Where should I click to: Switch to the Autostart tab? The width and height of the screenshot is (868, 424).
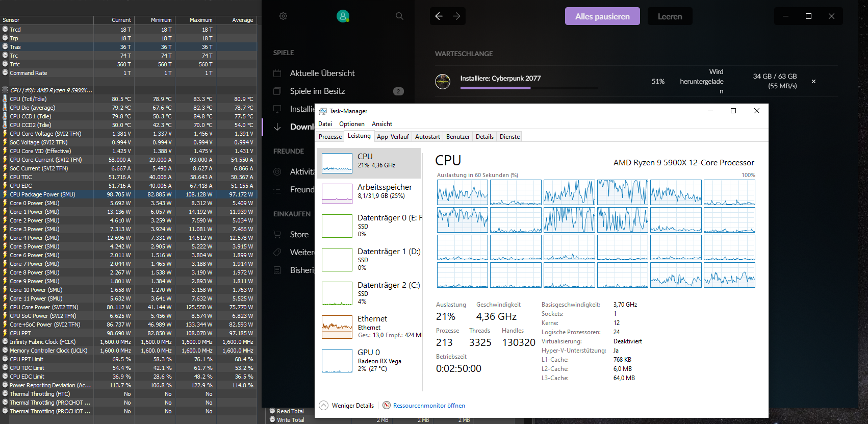point(427,137)
